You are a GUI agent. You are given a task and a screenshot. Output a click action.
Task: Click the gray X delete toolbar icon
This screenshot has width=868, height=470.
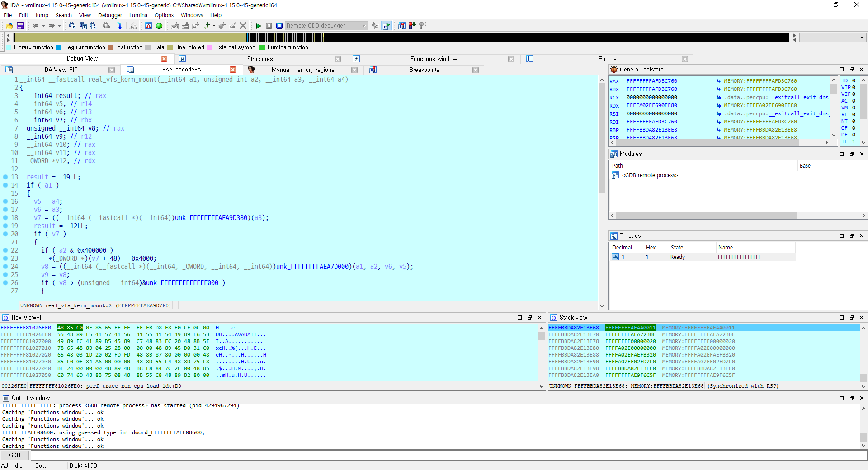tap(243, 26)
